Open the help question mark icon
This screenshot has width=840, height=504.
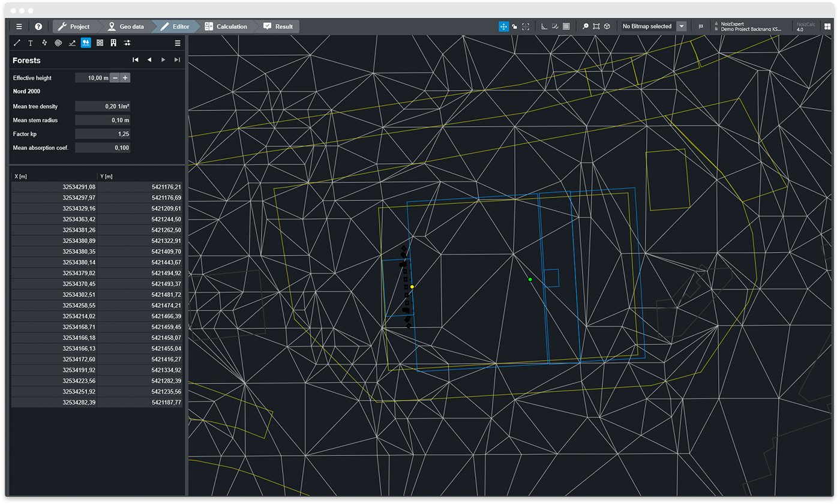pos(38,26)
